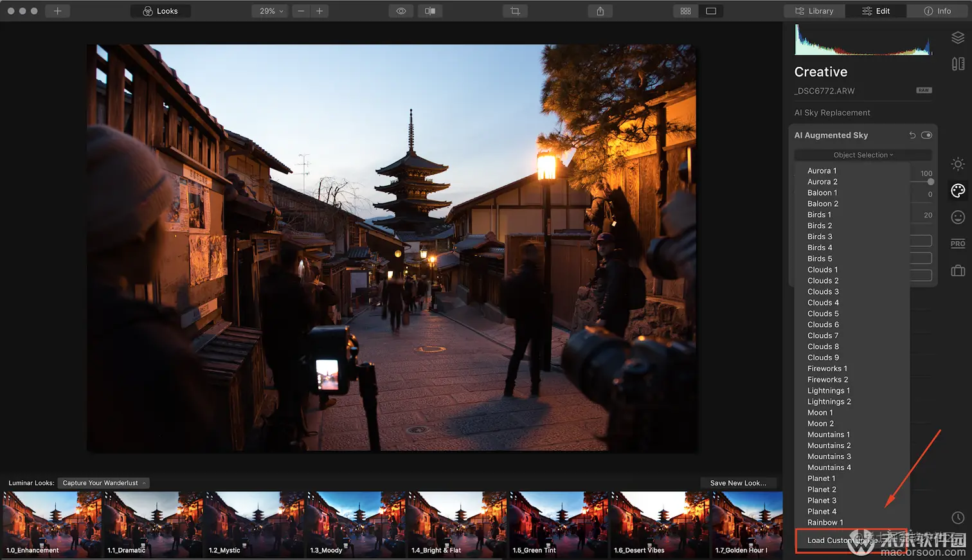Click the Looks button in toolbar

coord(161,11)
